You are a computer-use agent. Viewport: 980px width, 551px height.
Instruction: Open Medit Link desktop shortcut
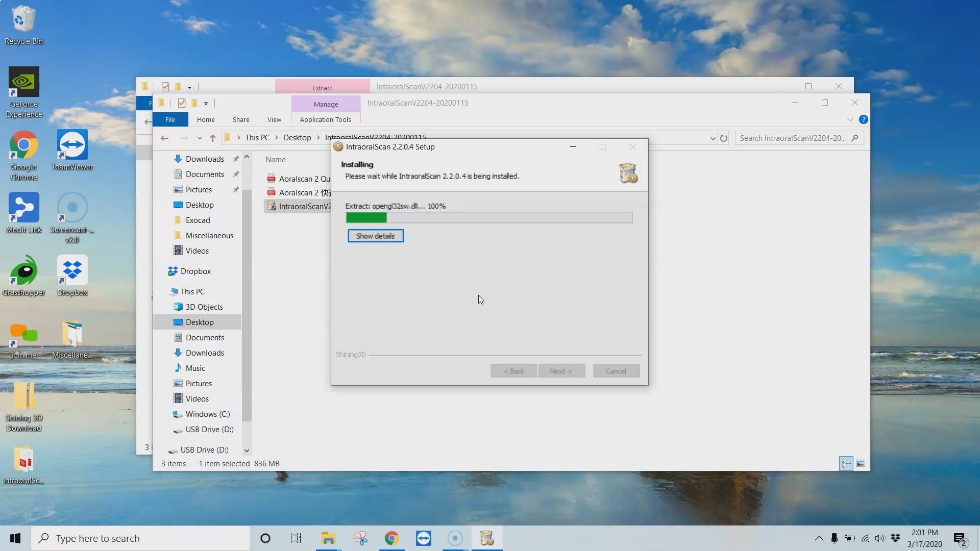(23, 213)
